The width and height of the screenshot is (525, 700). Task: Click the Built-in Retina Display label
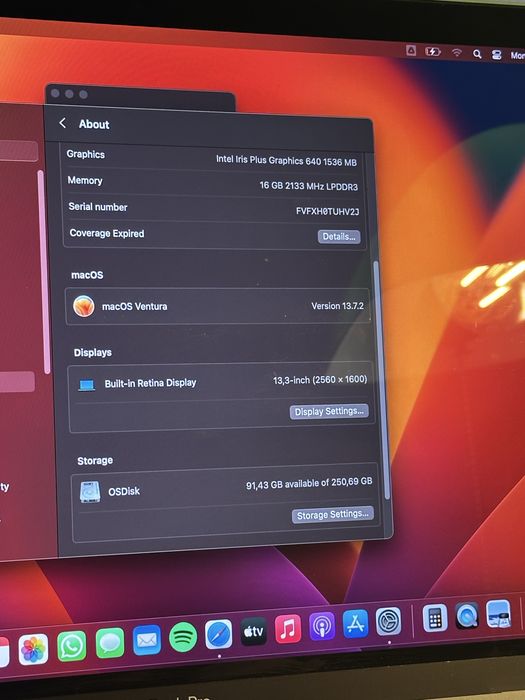(x=150, y=383)
